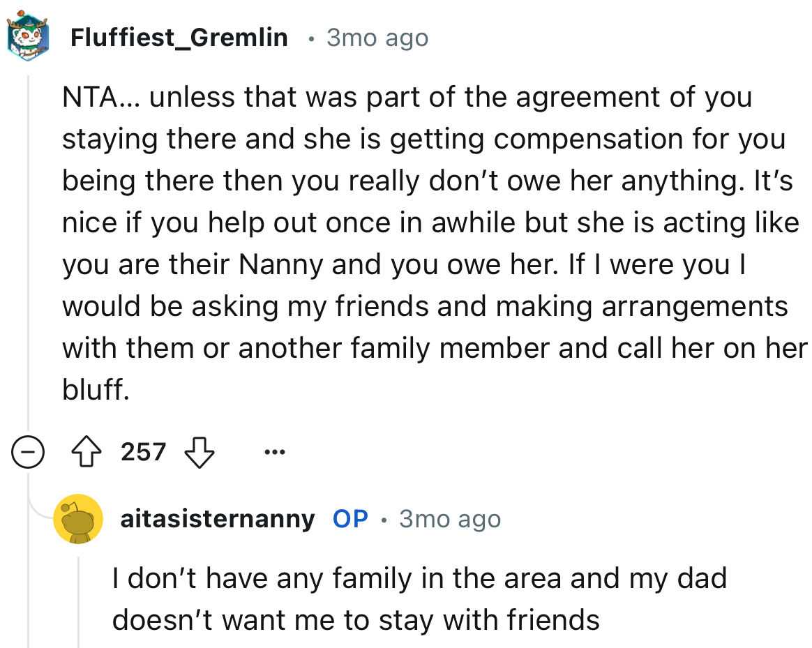812x648 pixels.
Task: Click the OP badge next to aitasisternanny
Action: 349,519
